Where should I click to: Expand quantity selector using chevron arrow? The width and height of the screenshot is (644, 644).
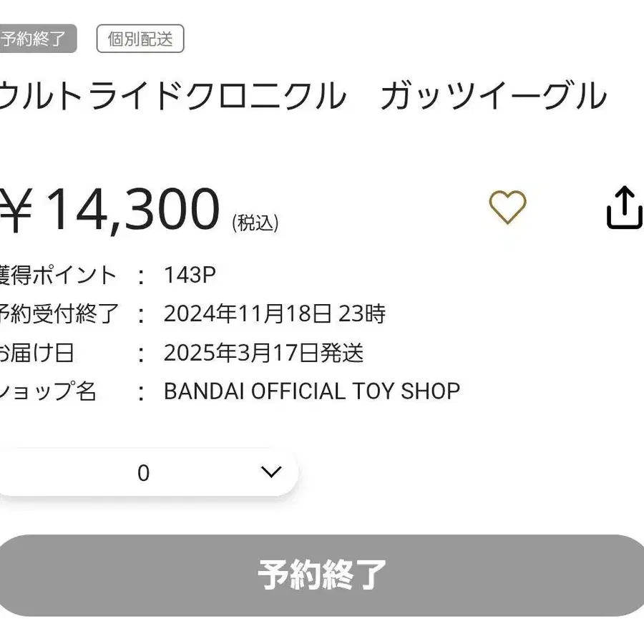271,472
